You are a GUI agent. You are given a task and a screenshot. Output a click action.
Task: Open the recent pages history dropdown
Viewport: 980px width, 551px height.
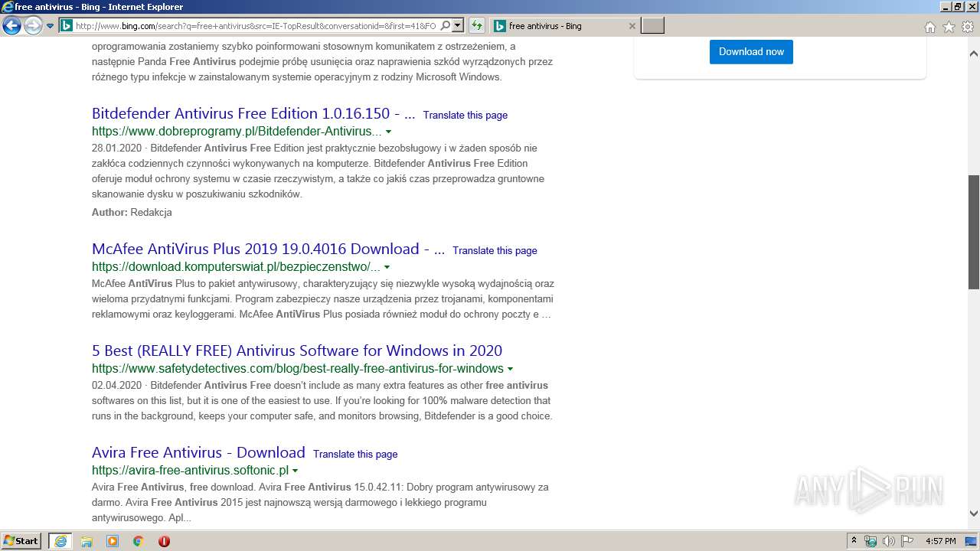50,26
